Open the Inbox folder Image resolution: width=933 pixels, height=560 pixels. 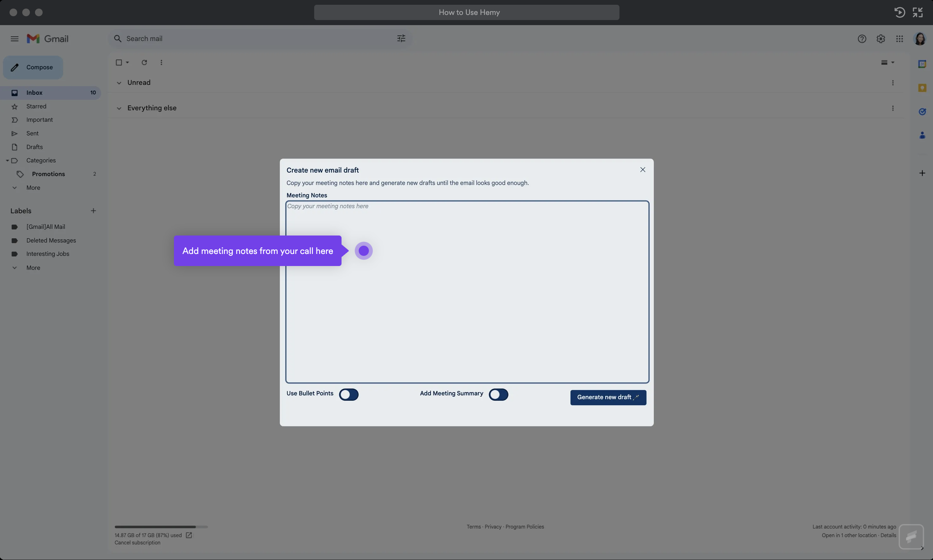click(51, 93)
